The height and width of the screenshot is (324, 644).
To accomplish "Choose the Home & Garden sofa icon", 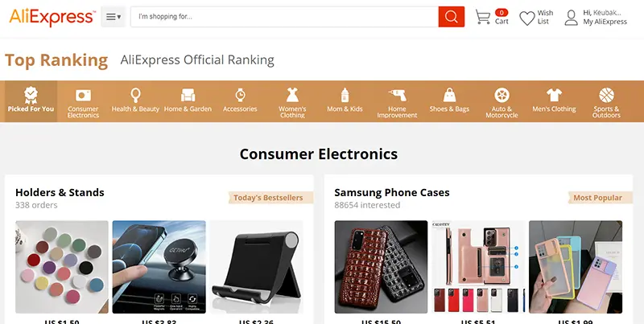I will [x=188, y=95].
